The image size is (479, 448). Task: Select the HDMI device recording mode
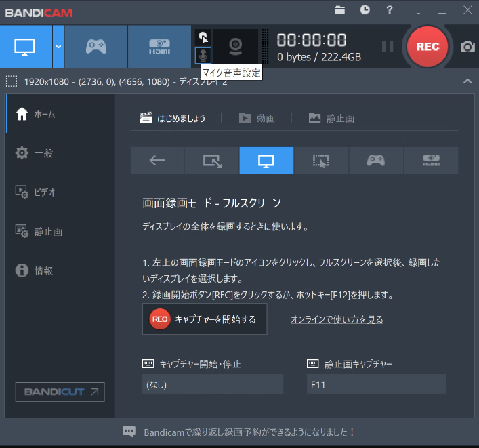[x=159, y=46]
